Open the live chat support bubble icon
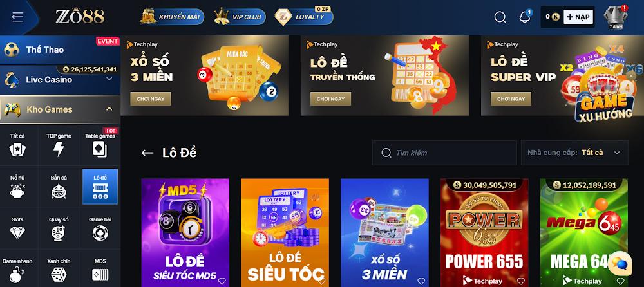Viewport: 644px width, 287px height. [x=620, y=263]
